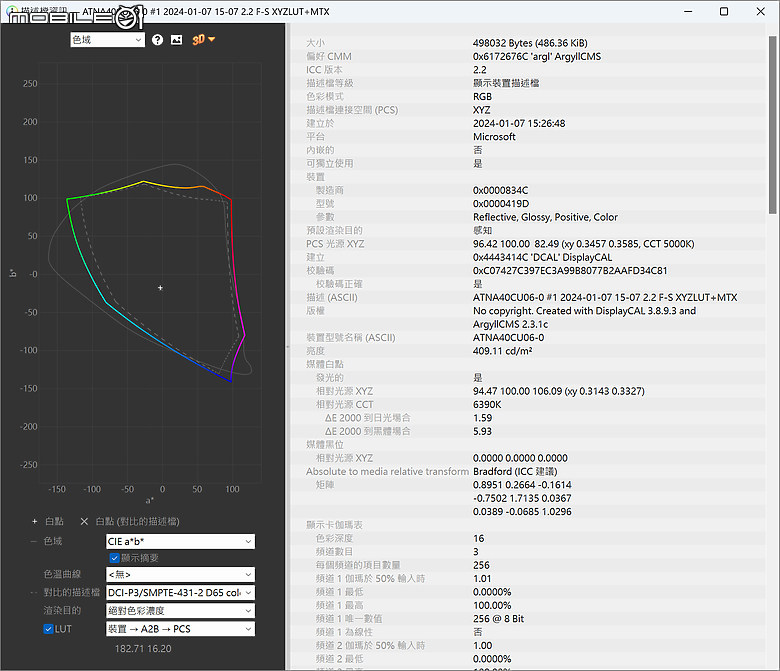Open the DCI-P3/SMPTE-431-2 comparison profile dropdown

(180, 592)
